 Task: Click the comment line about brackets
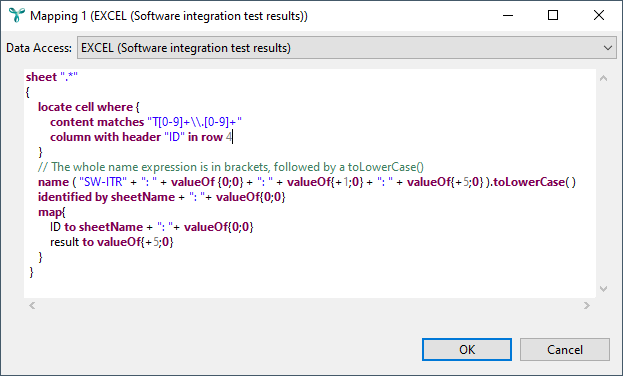pyautogui.click(x=231, y=167)
